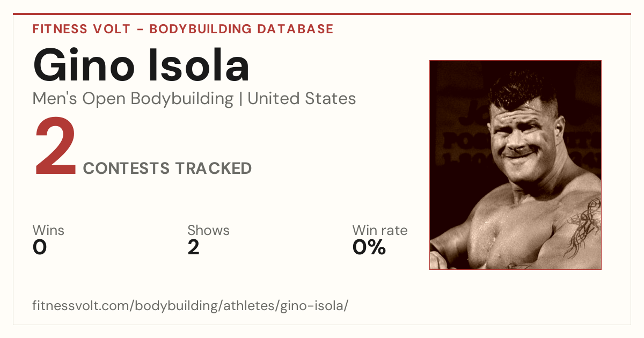Viewport: 644px width, 338px height.
Task: Click the 0% win rate value
Action: coord(369,247)
